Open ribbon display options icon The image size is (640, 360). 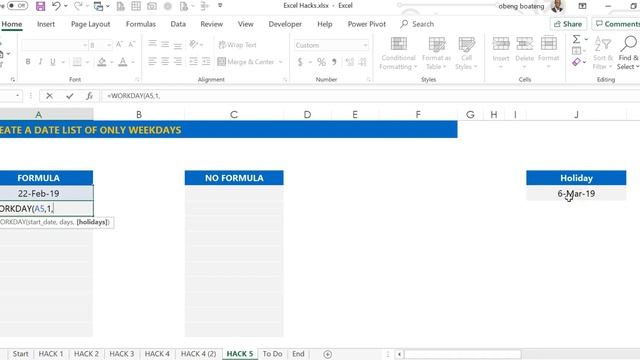pyautogui.click(x=582, y=6)
